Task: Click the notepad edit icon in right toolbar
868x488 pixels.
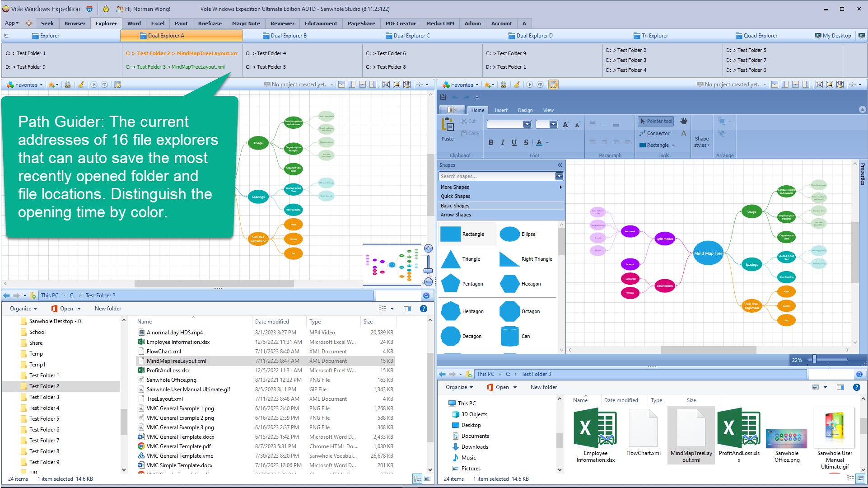Action: (553, 84)
